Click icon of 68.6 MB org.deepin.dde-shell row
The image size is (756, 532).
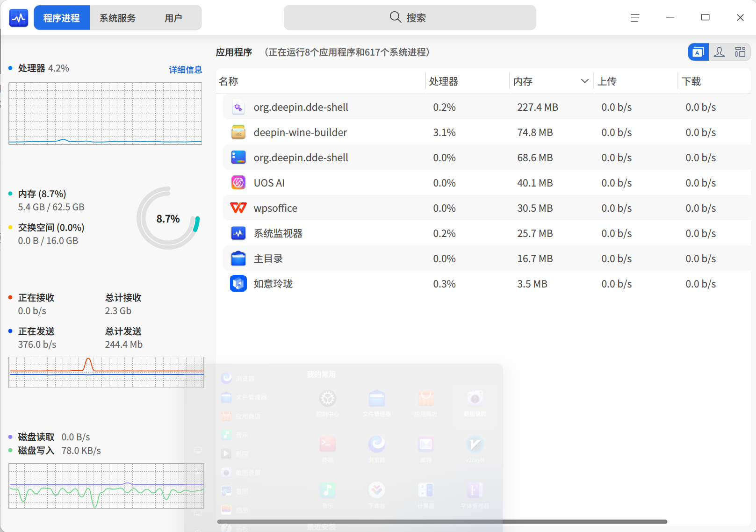point(238,158)
